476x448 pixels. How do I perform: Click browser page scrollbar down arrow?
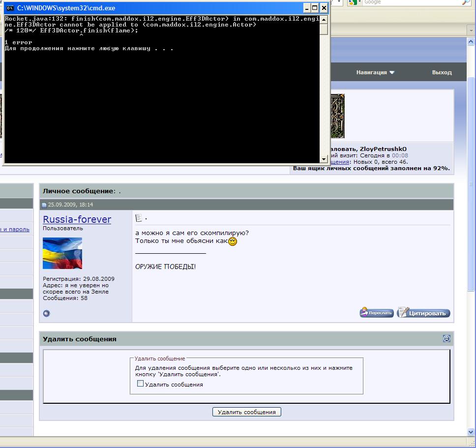[x=471, y=432]
